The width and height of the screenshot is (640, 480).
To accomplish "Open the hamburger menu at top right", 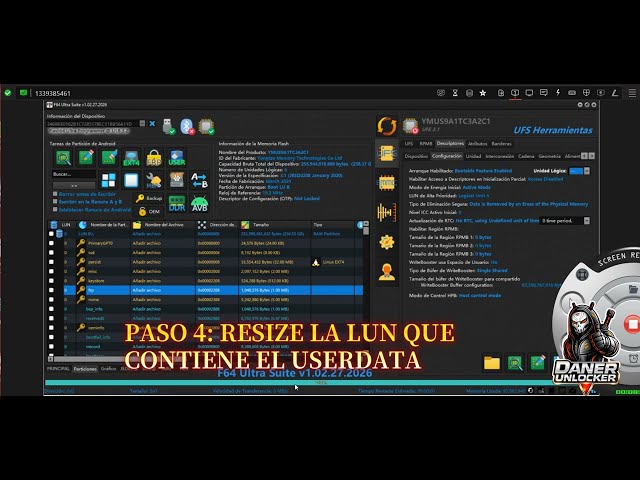I will pyautogui.click(x=632, y=93).
